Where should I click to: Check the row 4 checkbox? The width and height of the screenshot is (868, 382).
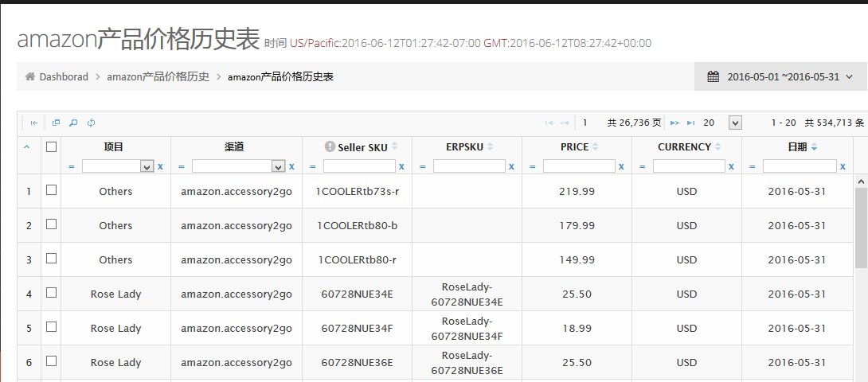(x=52, y=292)
